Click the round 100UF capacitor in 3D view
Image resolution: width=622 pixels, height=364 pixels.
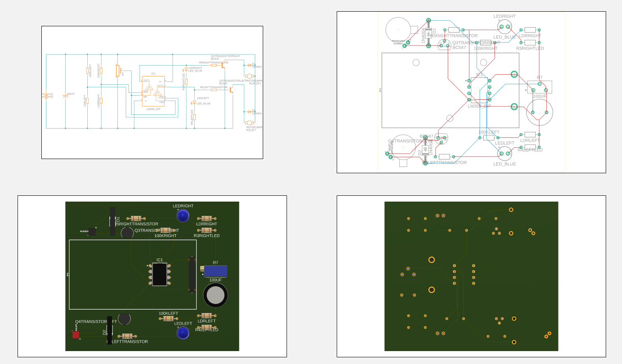coord(216,295)
